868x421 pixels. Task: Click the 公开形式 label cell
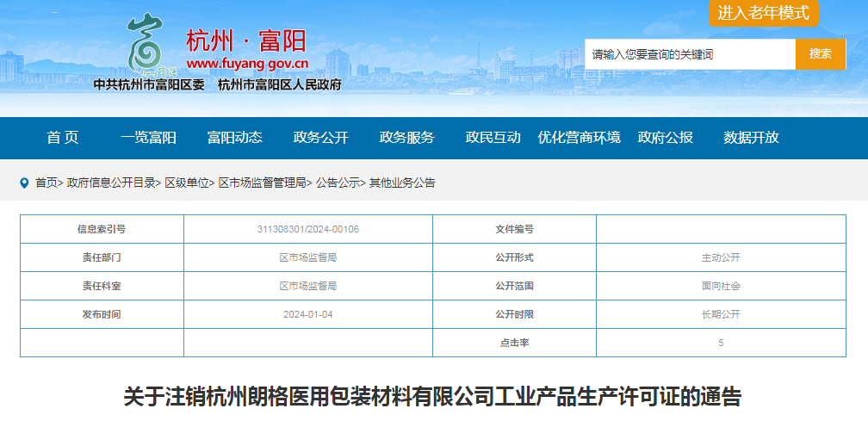[x=514, y=257]
